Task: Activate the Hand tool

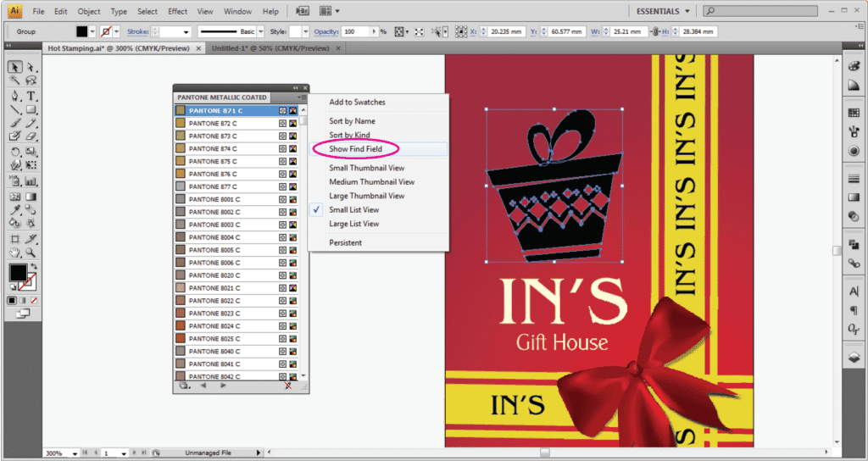Action: 15,253
